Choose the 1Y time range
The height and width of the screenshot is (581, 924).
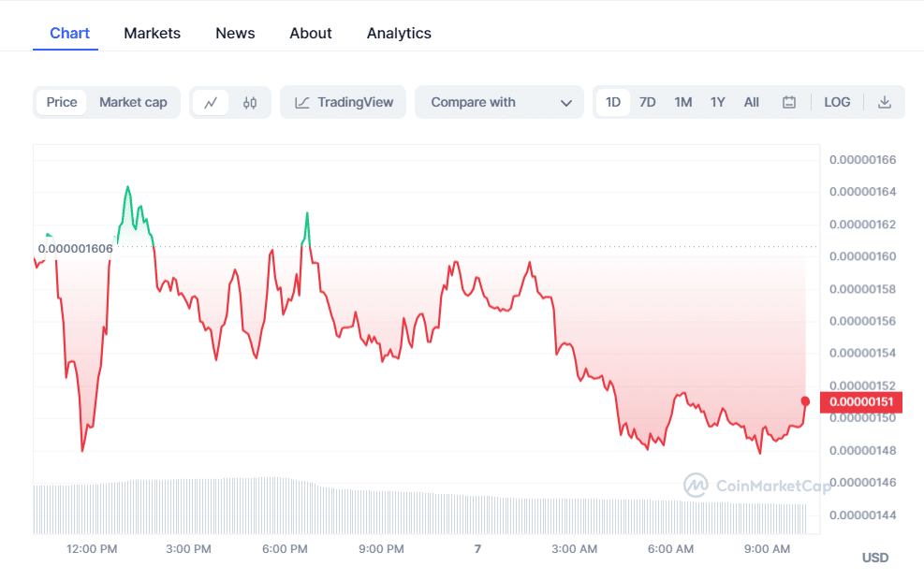(x=717, y=102)
